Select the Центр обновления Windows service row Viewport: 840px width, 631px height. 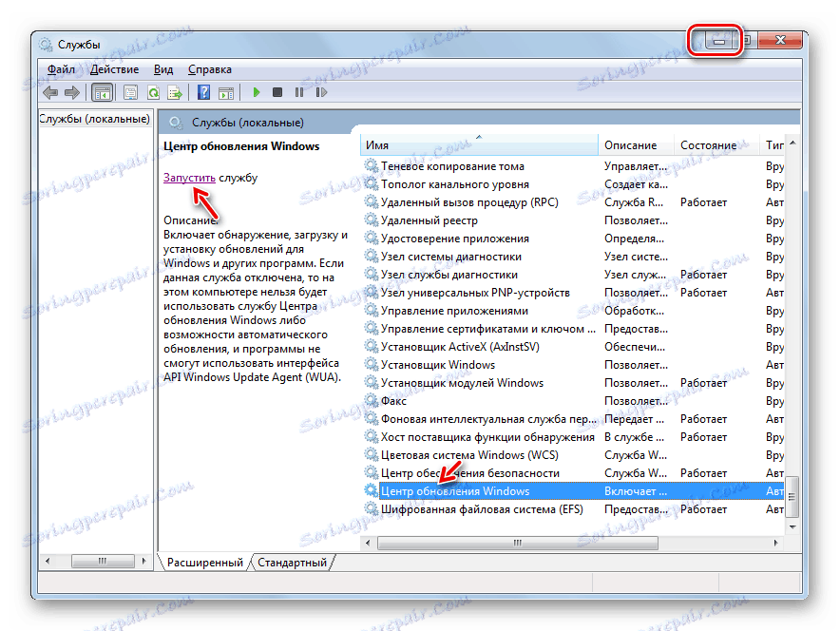click(x=573, y=491)
